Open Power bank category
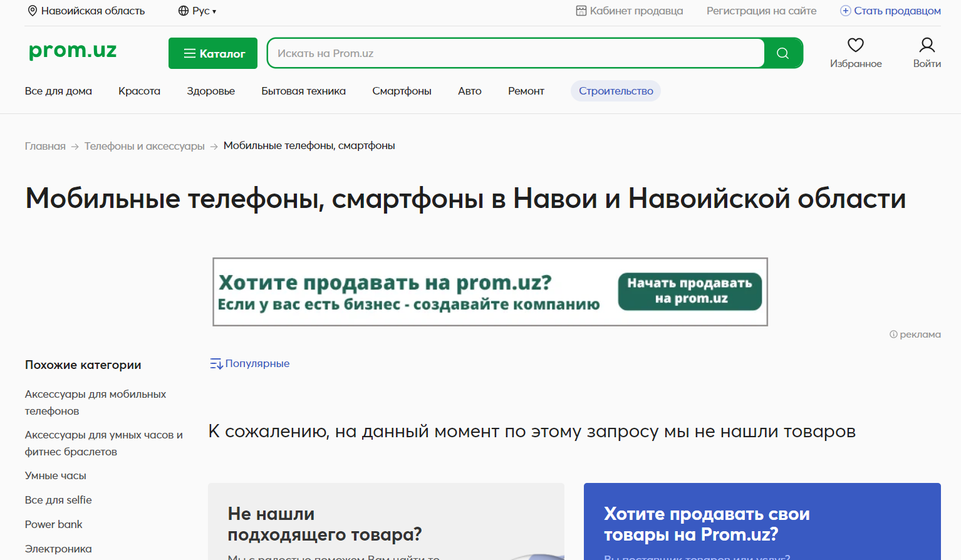 point(54,524)
